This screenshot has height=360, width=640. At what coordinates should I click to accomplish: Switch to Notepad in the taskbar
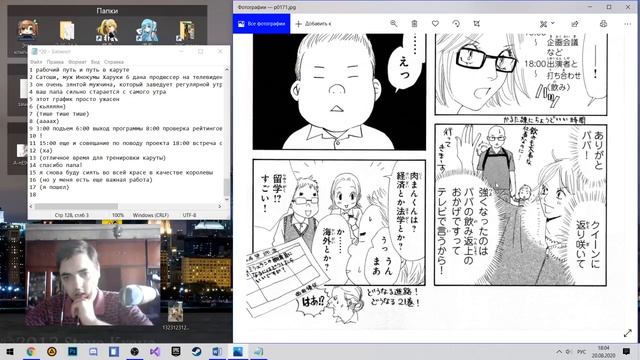point(258,351)
